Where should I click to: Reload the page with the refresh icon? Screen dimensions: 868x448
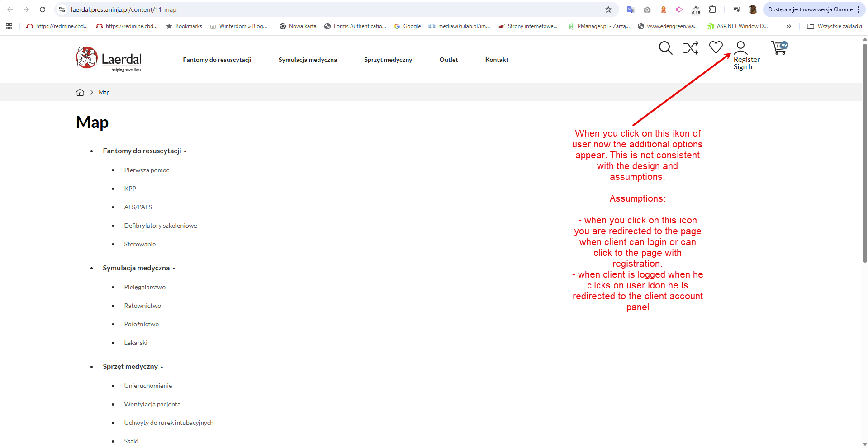tap(43, 9)
